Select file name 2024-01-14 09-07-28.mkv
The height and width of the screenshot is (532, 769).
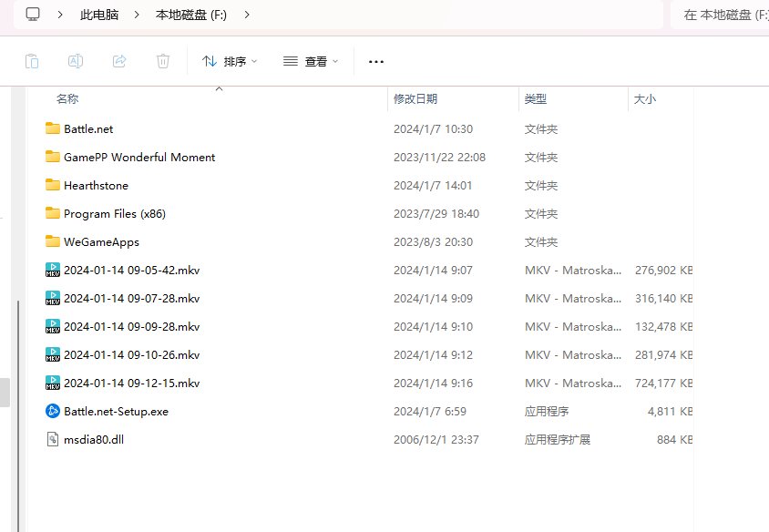pyautogui.click(x=132, y=299)
